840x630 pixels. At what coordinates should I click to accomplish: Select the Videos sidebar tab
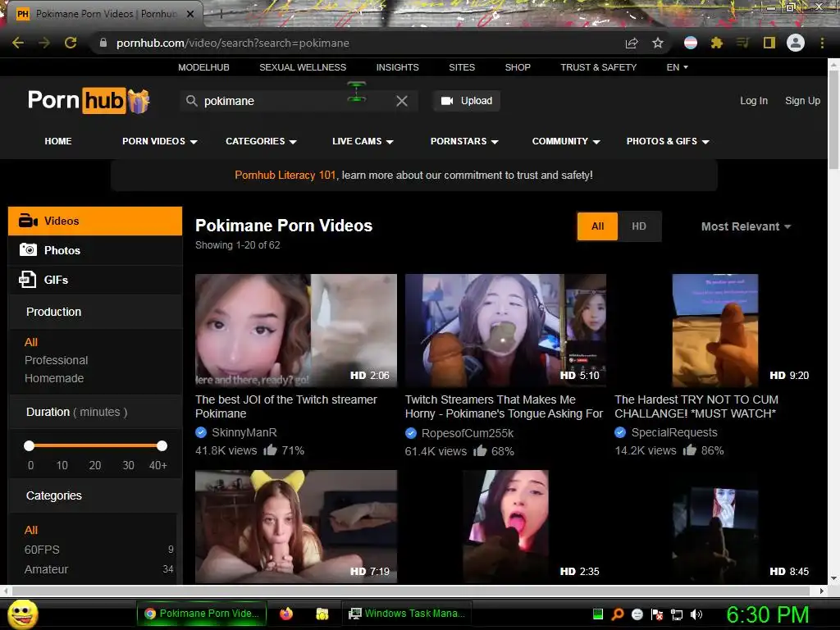click(95, 221)
